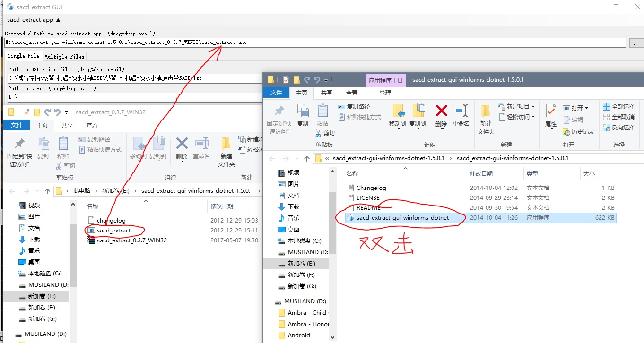Screen dimensions: 644x343
Task: Click Select All in right ribbon
Action: click(x=619, y=107)
